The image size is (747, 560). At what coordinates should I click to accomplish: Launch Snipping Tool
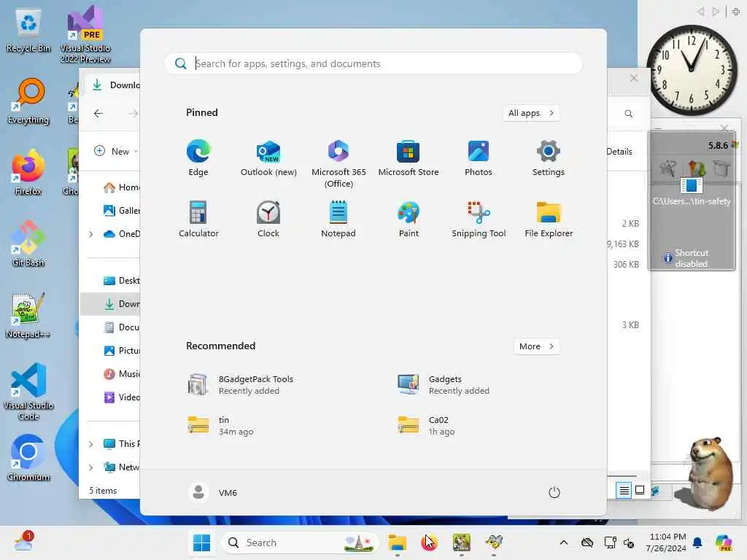click(x=479, y=219)
